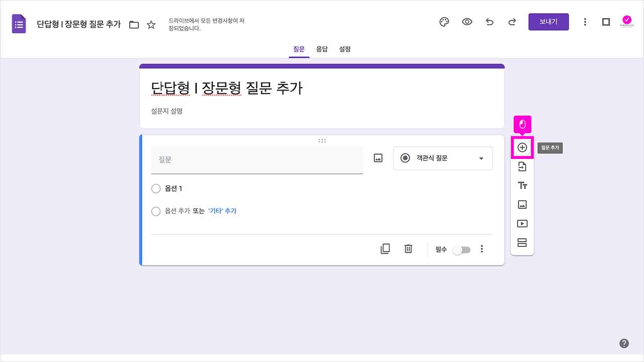Add an other option via '기타' 추가 link
Screen dimensions: 644x362
223,211
